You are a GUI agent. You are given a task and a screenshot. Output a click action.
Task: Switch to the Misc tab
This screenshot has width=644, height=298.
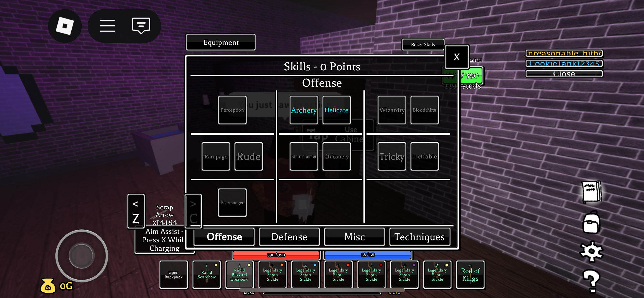(x=355, y=237)
